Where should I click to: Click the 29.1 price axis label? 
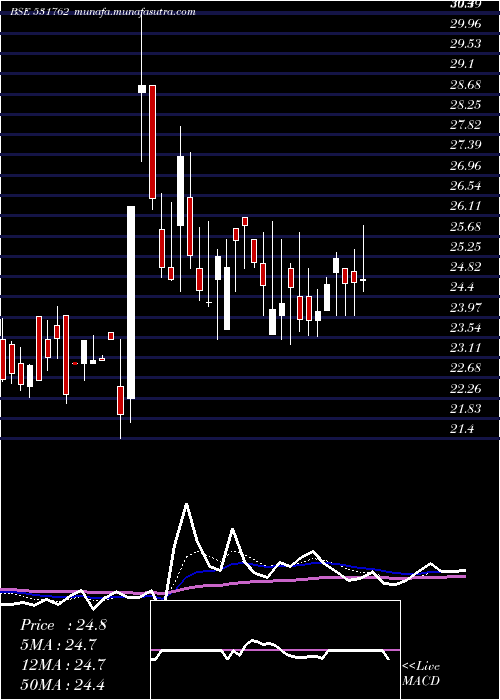[462, 65]
